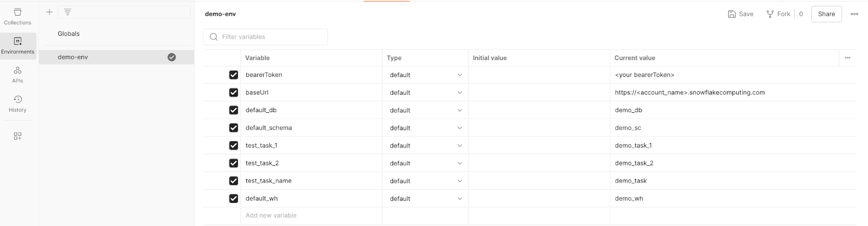This screenshot has height=226, width=868.
Task: Open the History sidebar icon
Action: pos(17,103)
